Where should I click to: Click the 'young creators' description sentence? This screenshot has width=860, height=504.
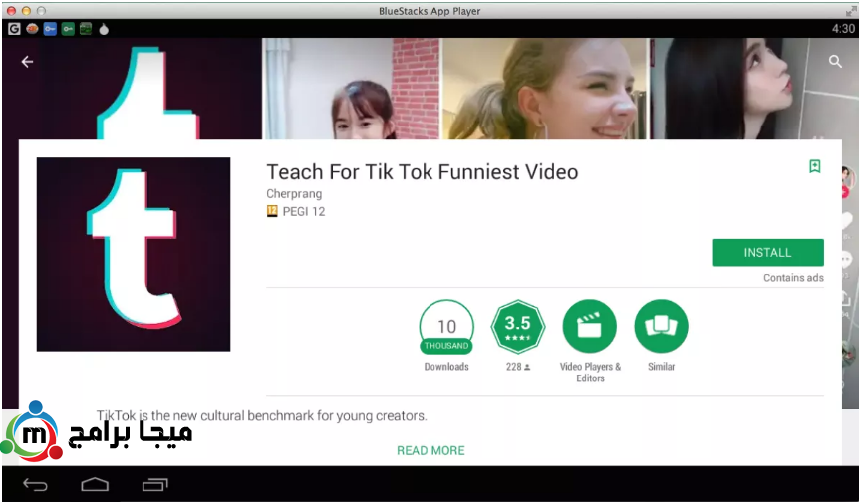pyautogui.click(x=262, y=416)
